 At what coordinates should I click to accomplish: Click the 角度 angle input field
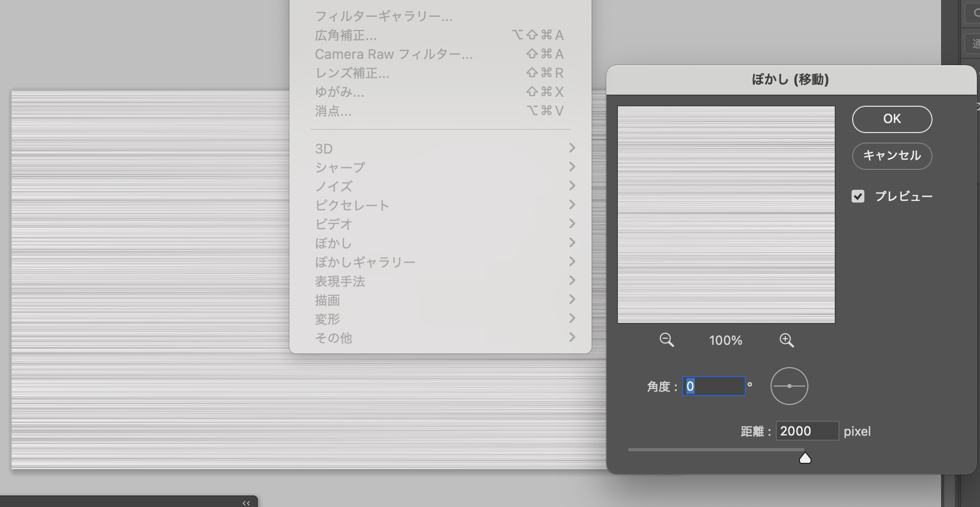714,387
